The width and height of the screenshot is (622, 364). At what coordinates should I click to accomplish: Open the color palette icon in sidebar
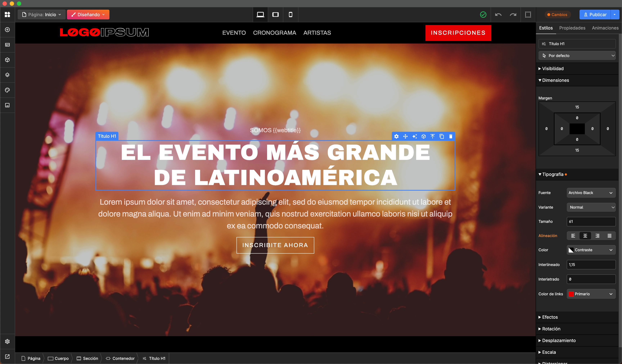7,90
